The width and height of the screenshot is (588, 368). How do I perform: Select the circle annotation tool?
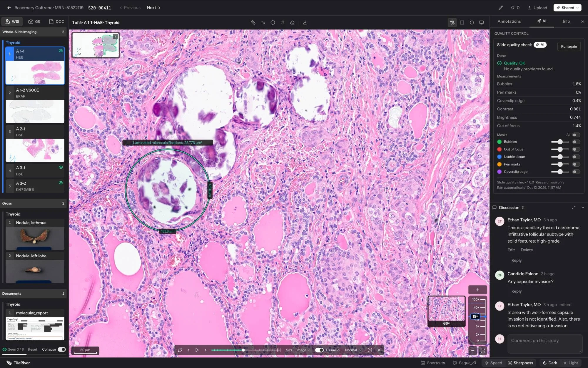pos(273,22)
